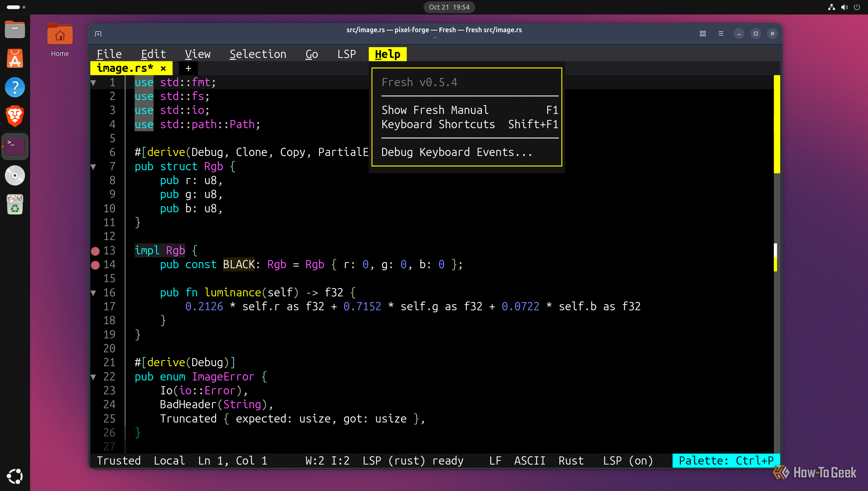Click the LF line ending status entry
This screenshot has height=491, width=868.
495,461
